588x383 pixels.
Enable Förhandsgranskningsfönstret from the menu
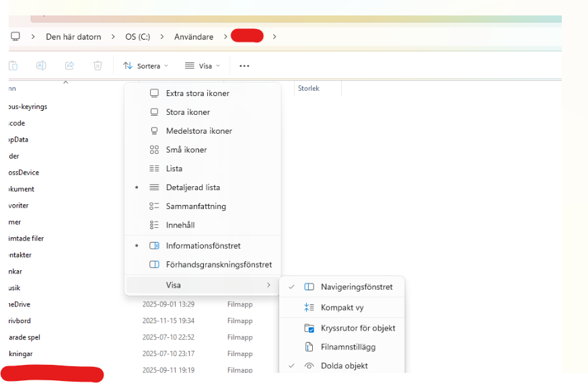click(219, 265)
